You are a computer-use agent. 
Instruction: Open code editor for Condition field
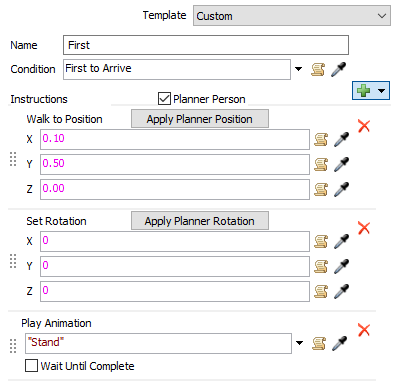tap(318, 69)
